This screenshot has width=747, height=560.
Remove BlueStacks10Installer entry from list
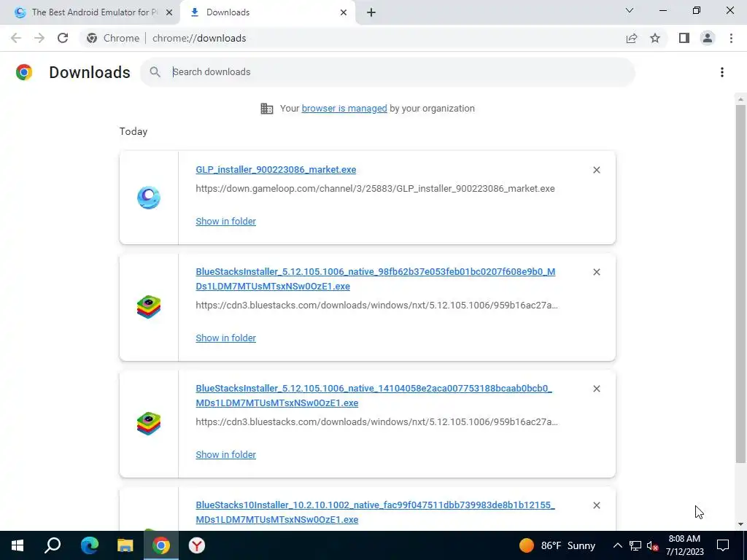click(x=597, y=505)
